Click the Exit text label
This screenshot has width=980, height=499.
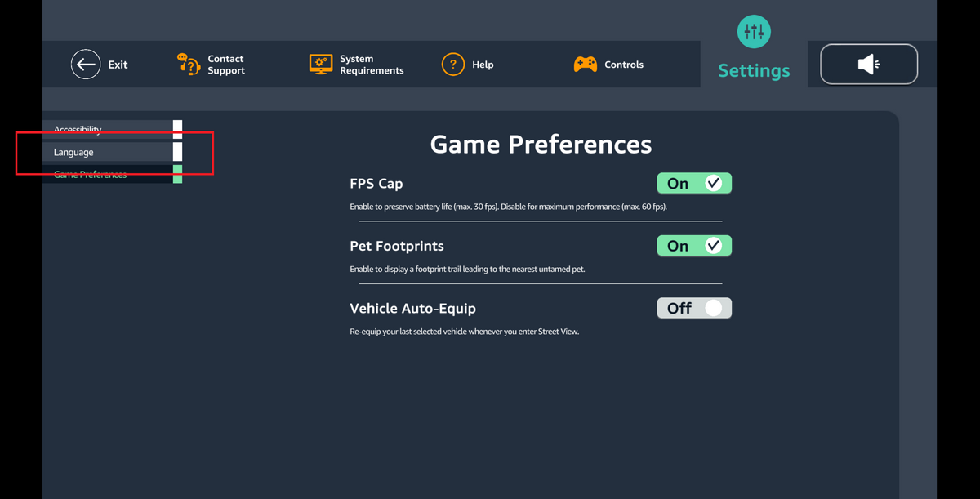click(118, 65)
